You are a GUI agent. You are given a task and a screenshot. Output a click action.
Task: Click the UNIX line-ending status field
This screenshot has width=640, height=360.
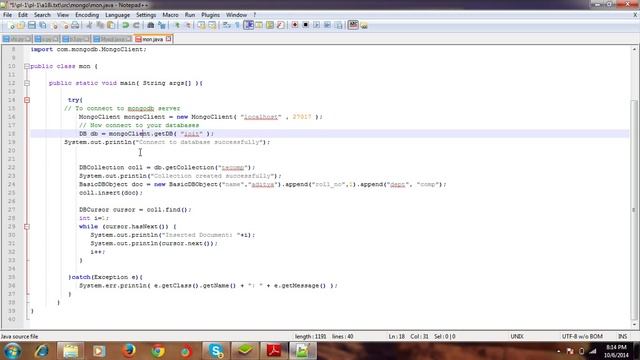pyautogui.click(x=517, y=336)
